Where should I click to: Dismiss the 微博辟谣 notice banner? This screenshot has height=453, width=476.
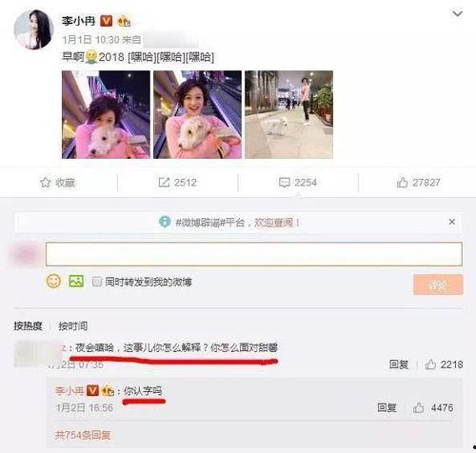click(x=452, y=222)
